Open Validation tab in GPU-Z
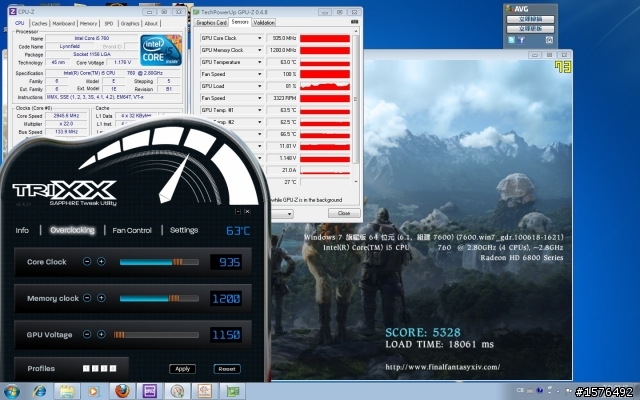 click(x=264, y=22)
